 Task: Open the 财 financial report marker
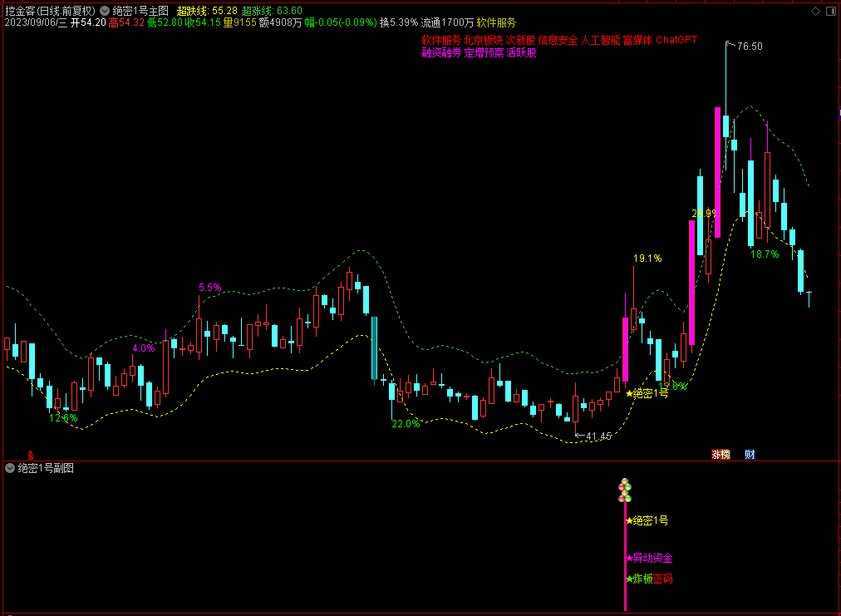750,455
